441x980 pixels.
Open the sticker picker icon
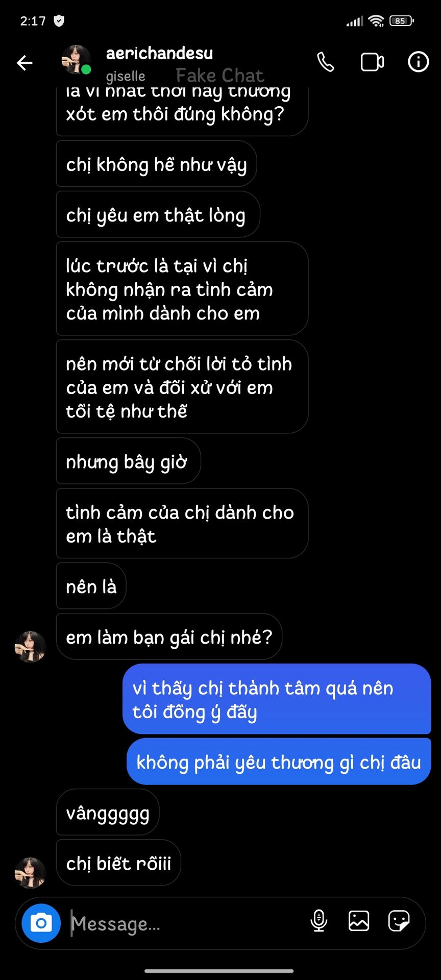pos(399,921)
